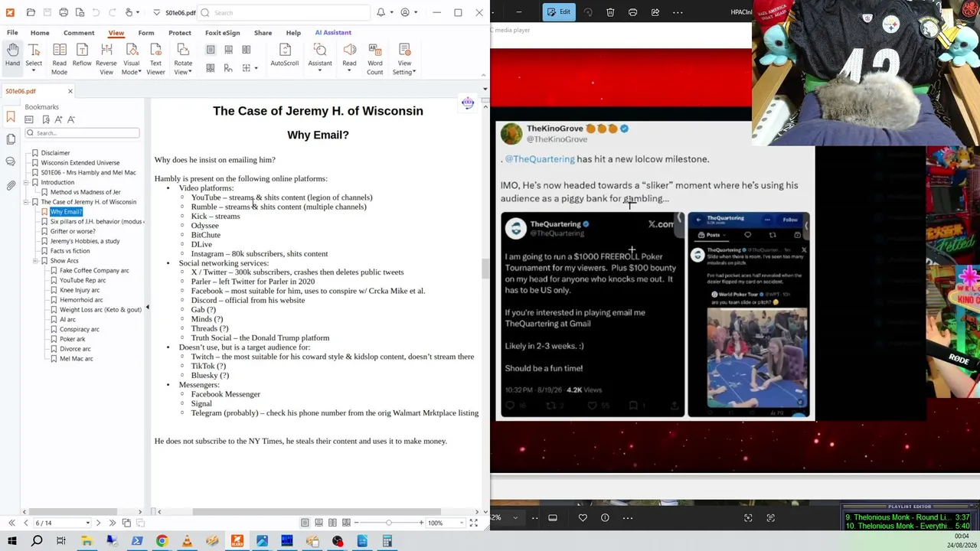Click the notifications bell icon

point(381,12)
